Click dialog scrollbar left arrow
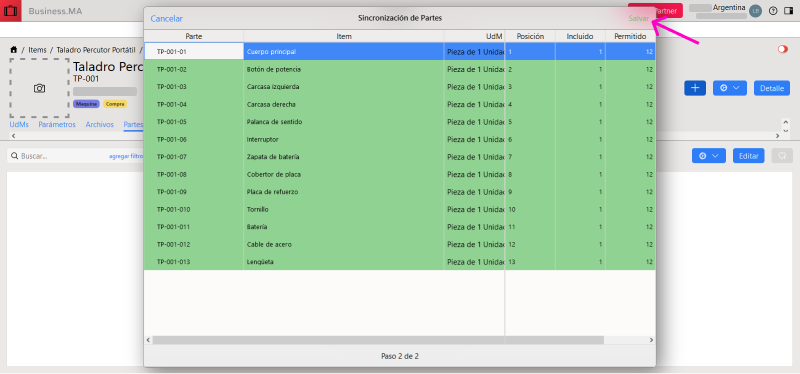 point(148,340)
